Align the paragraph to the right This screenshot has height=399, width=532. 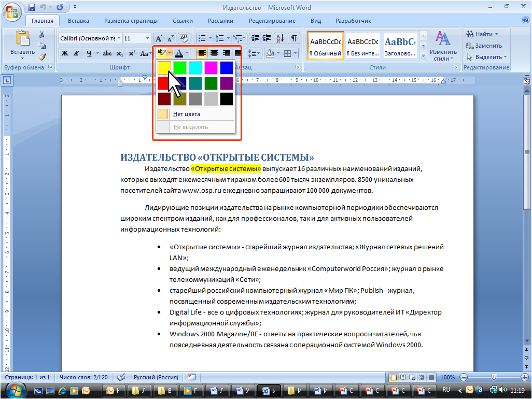[x=226, y=53]
